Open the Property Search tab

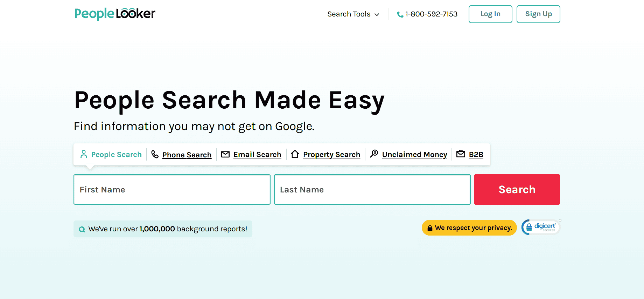tap(331, 155)
